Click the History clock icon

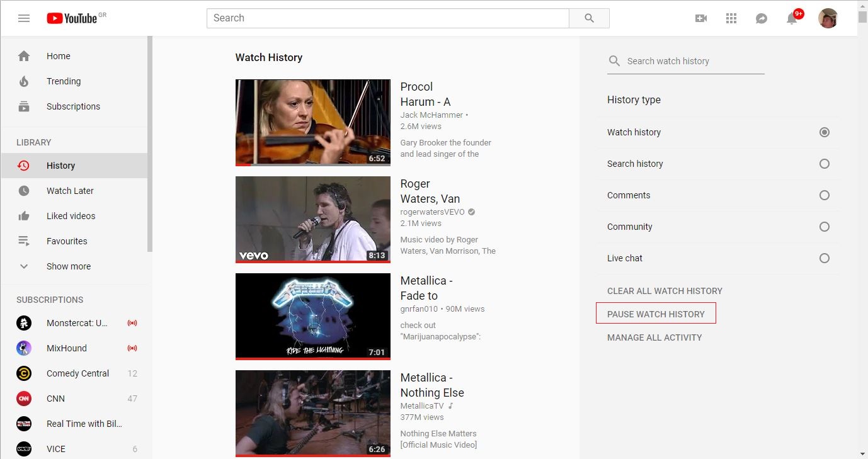pos(24,166)
